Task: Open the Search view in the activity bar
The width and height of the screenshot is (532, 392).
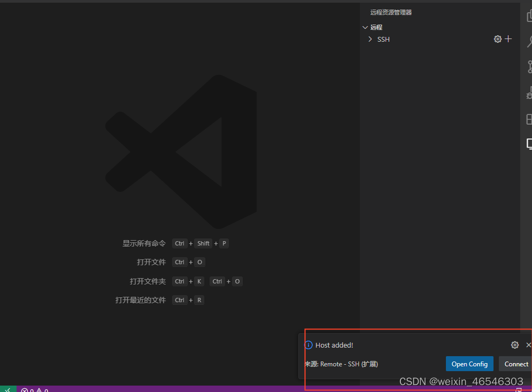Action: pyautogui.click(x=529, y=41)
